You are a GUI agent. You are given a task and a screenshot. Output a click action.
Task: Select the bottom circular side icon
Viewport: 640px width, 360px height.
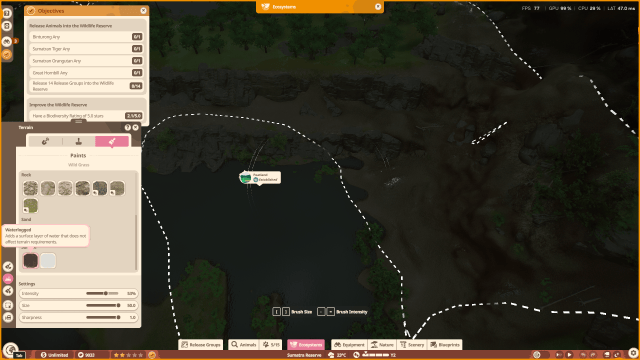[x=8, y=317]
